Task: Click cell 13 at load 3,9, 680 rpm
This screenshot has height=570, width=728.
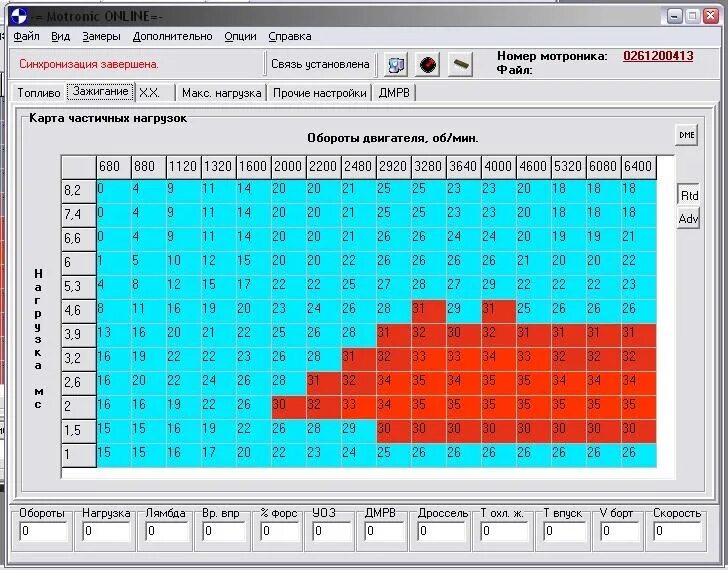Action: point(114,335)
